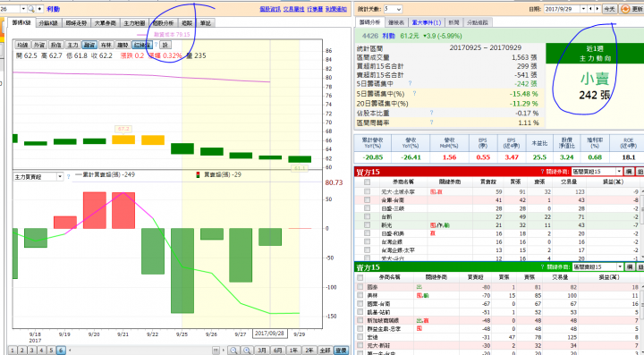Go to next date arrow
Image resolution: width=644 pixels, height=355 pixels.
pyautogui.click(x=597, y=9)
